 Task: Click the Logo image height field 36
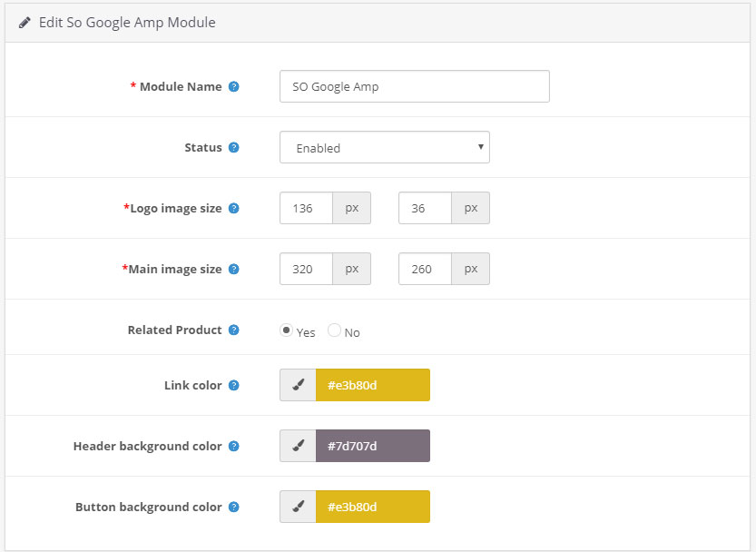point(426,208)
